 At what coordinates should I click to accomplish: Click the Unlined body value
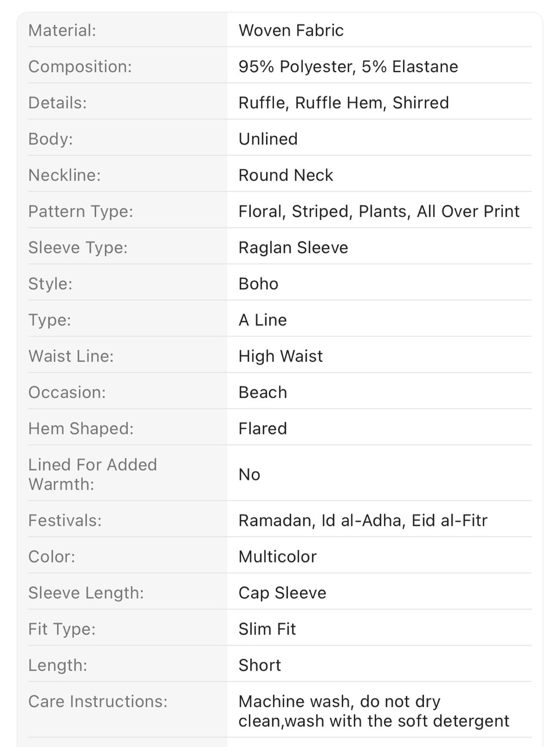268,139
